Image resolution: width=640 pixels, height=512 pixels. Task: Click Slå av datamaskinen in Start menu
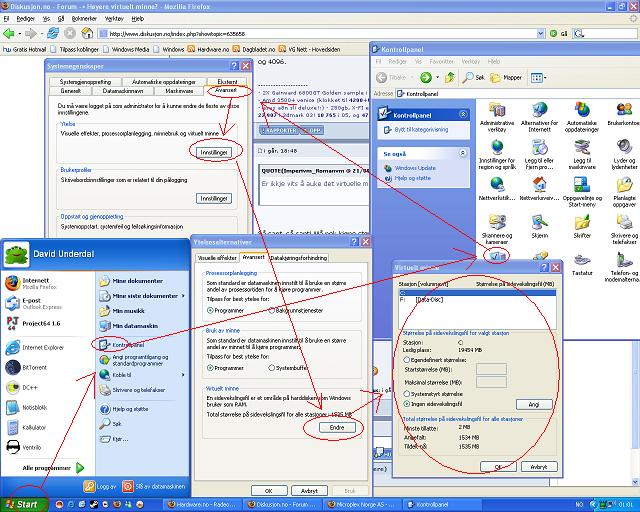point(154,487)
